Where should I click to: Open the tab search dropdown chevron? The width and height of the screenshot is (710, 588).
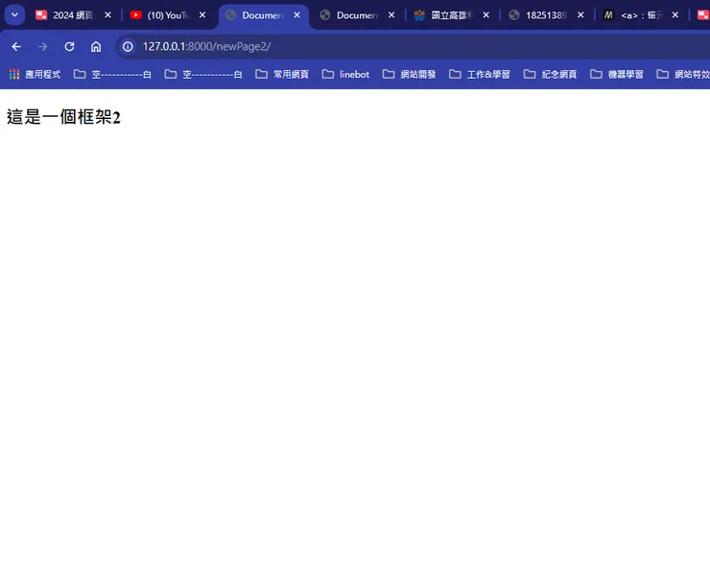[14, 15]
